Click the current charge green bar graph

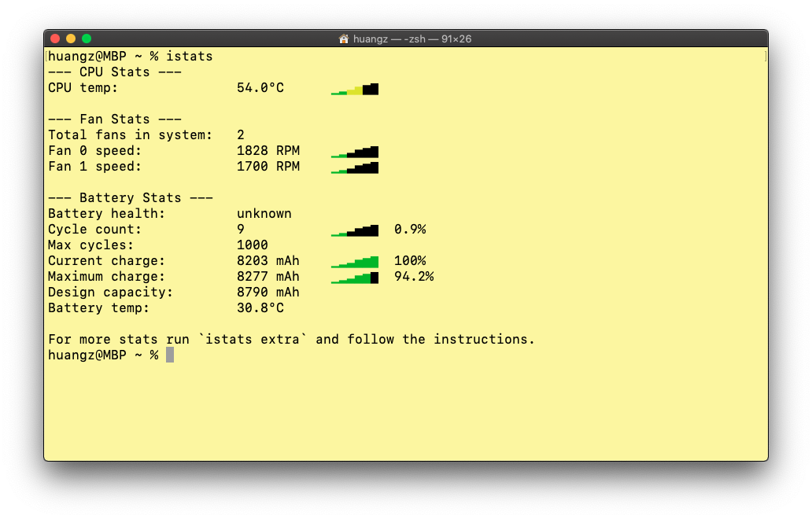(355, 262)
